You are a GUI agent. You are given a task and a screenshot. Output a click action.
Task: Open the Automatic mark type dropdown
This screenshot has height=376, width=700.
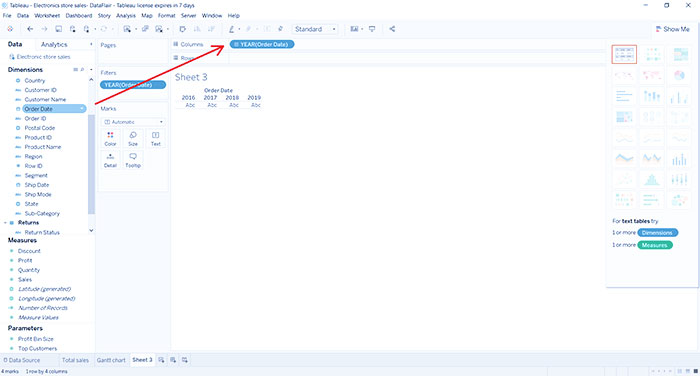point(133,122)
